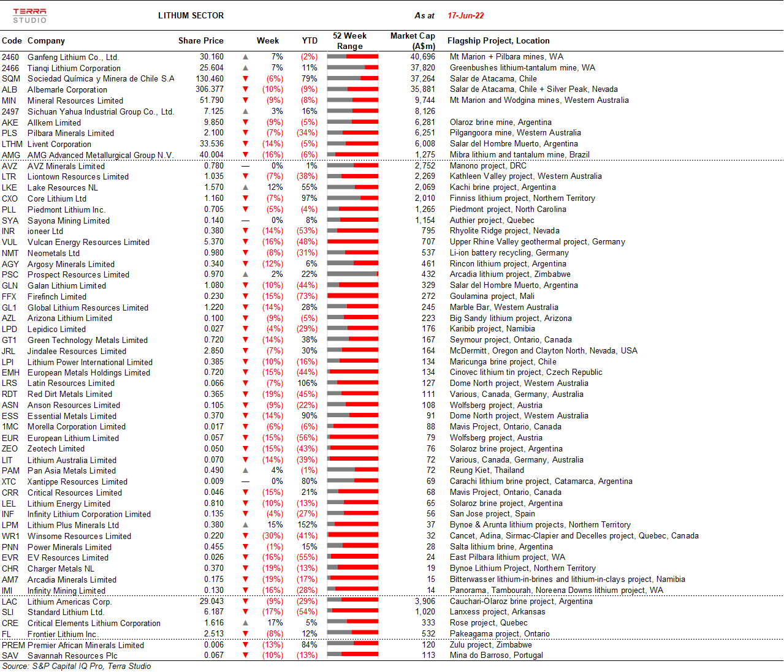Image resolution: width=784 pixels, height=672 pixels.
Task: Select Pilbara Minerals Limited company name
Action: tap(70, 134)
